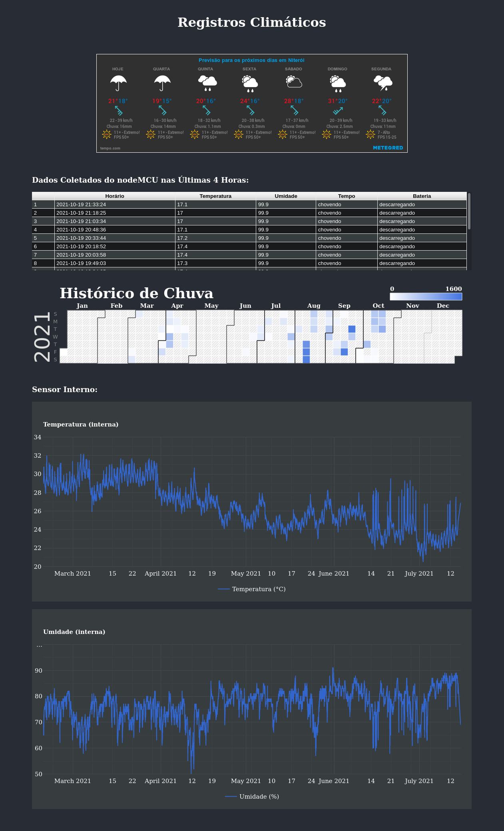Click the DOMINGO sun-cloud rain icon

coord(338,84)
